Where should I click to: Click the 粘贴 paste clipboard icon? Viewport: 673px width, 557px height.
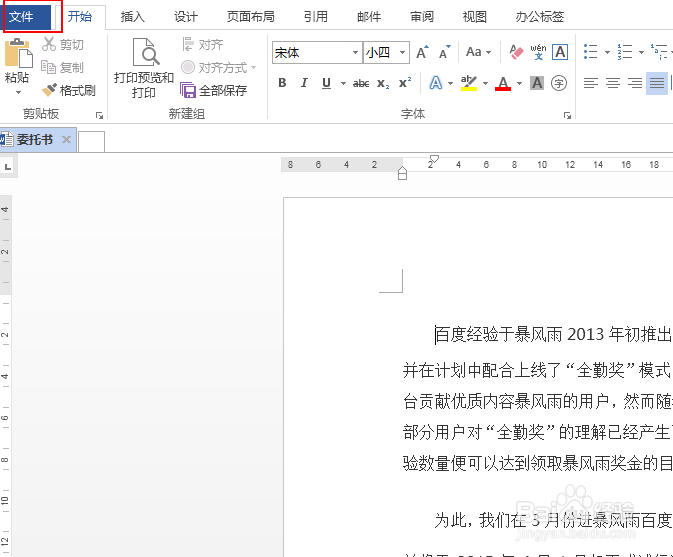click(18, 53)
